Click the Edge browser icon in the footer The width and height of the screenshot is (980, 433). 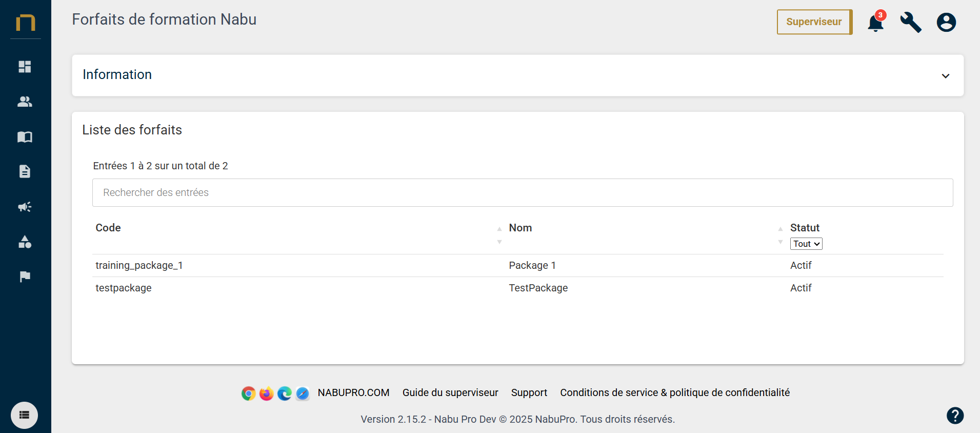pyautogui.click(x=285, y=393)
